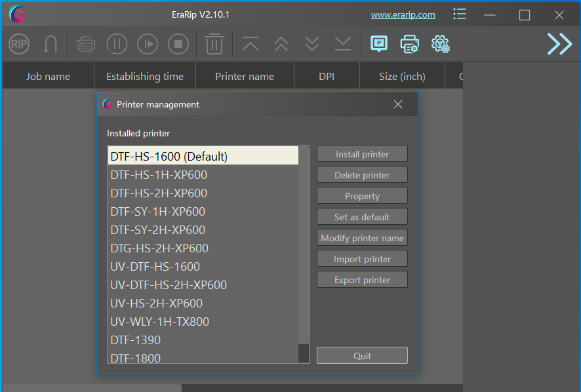Click Modify printer name button
This screenshot has height=392, width=581.
[362, 238]
